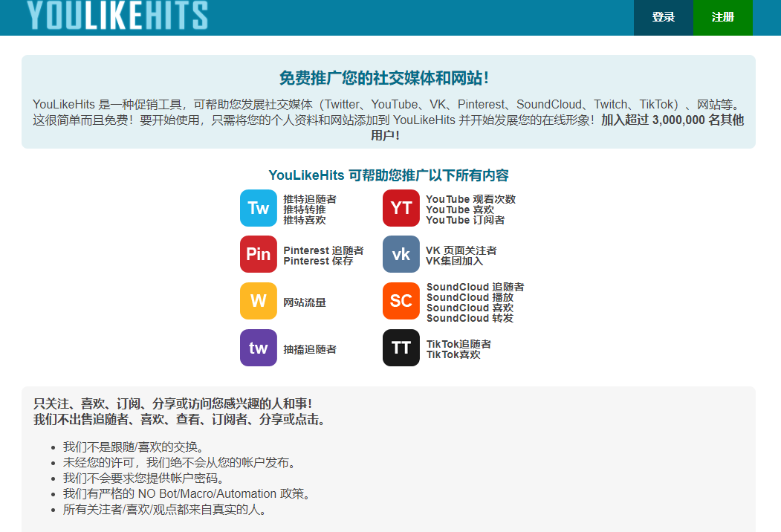The height and width of the screenshot is (532, 781).
Task: Select the purple tw Twitch icon
Action: coord(258,348)
